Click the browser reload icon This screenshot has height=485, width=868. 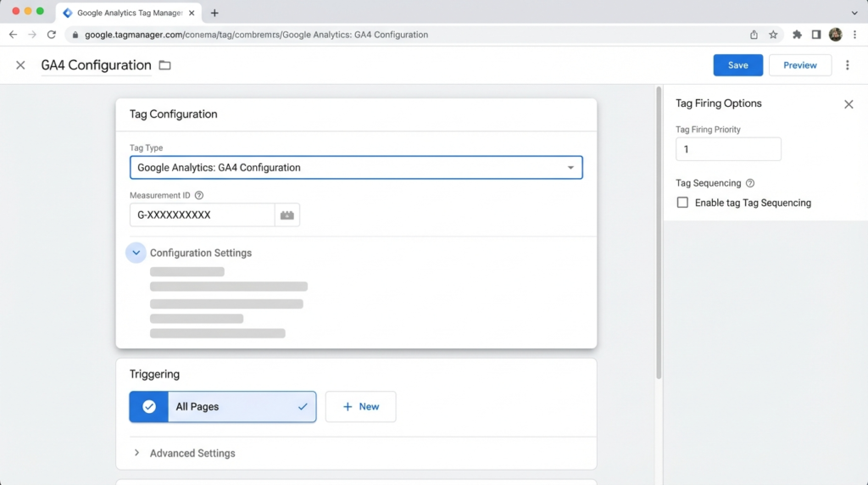click(52, 35)
